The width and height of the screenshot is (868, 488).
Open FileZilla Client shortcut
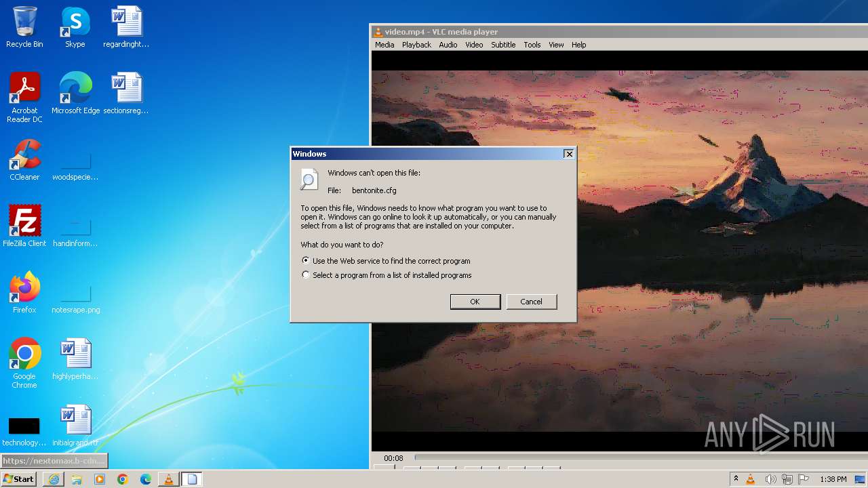[x=24, y=226]
